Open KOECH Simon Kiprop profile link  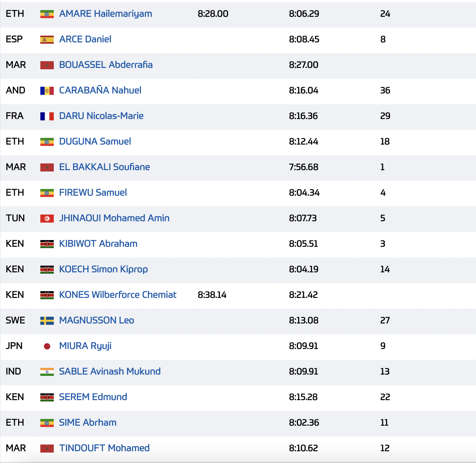pyautogui.click(x=103, y=269)
